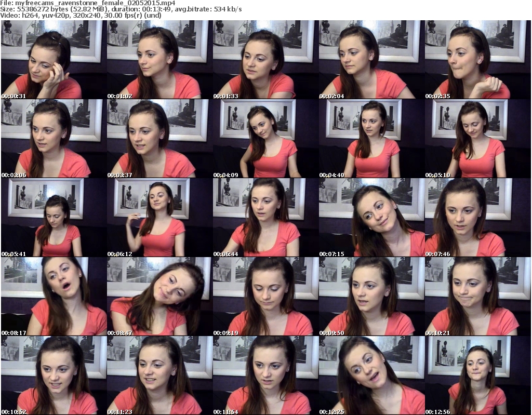This screenshot has width=532, height=415.
Task: Select the "yuv420p" pixel format text
Action: point(56,15)
